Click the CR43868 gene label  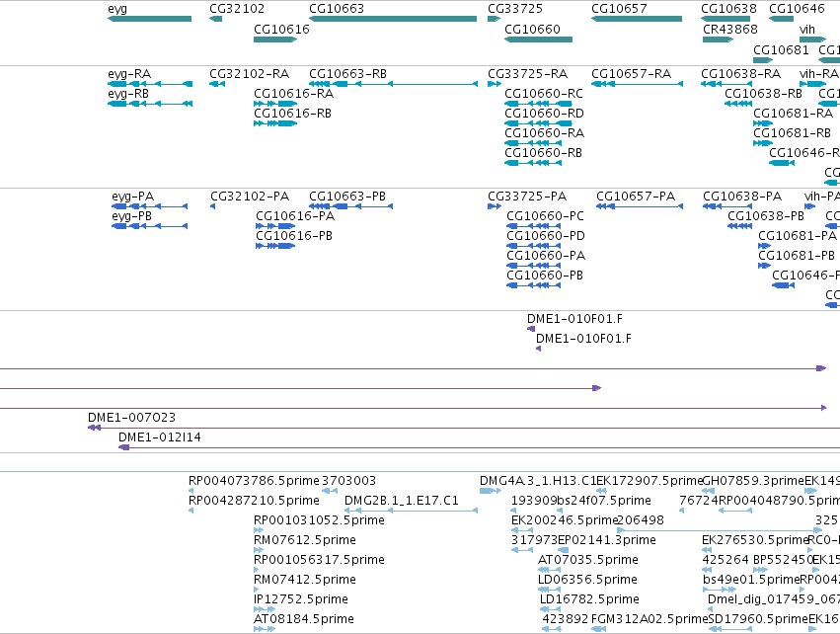tap(730, 29)
